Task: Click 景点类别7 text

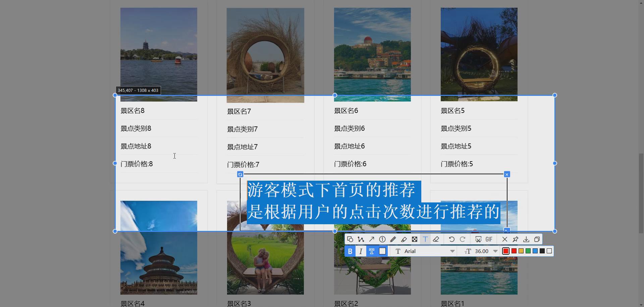Action: (243, 129)
